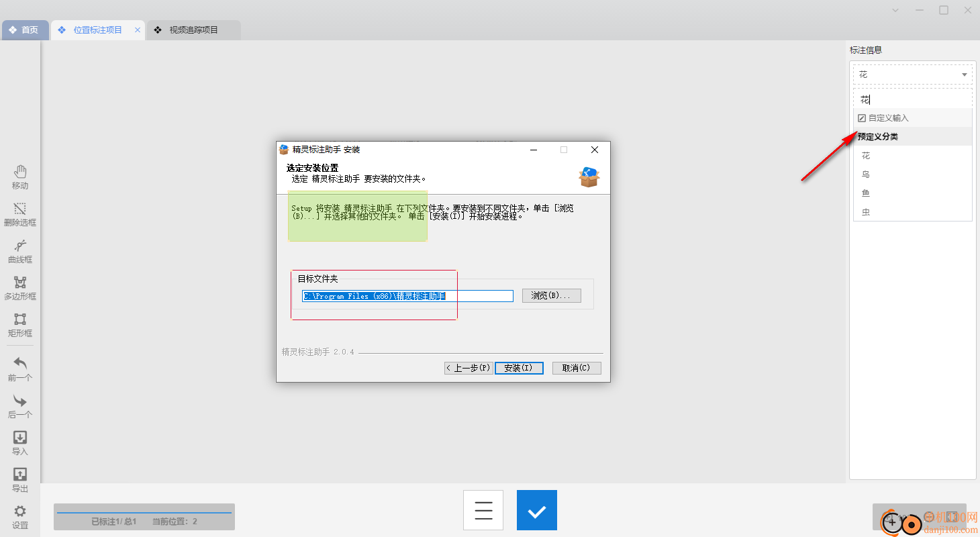Screen dimensions: 980x537
Task: Maximize the main application window
Action: tap(944, 10)
